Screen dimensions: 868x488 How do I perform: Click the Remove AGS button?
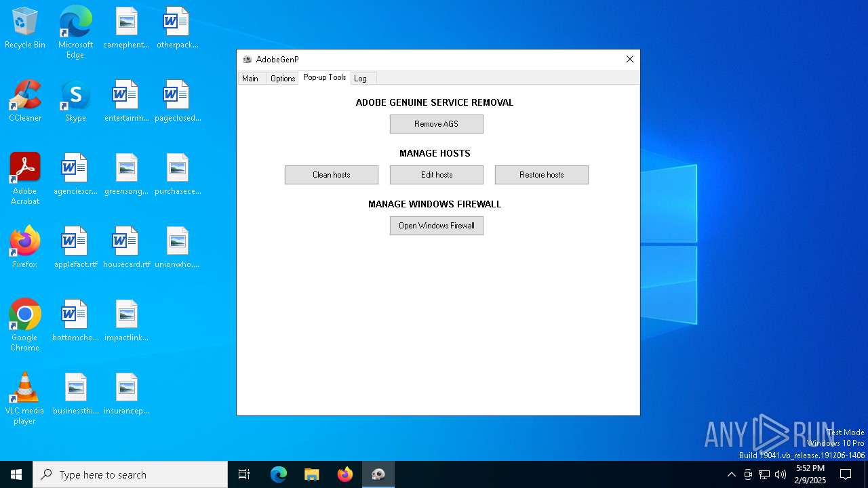[437, 124]
